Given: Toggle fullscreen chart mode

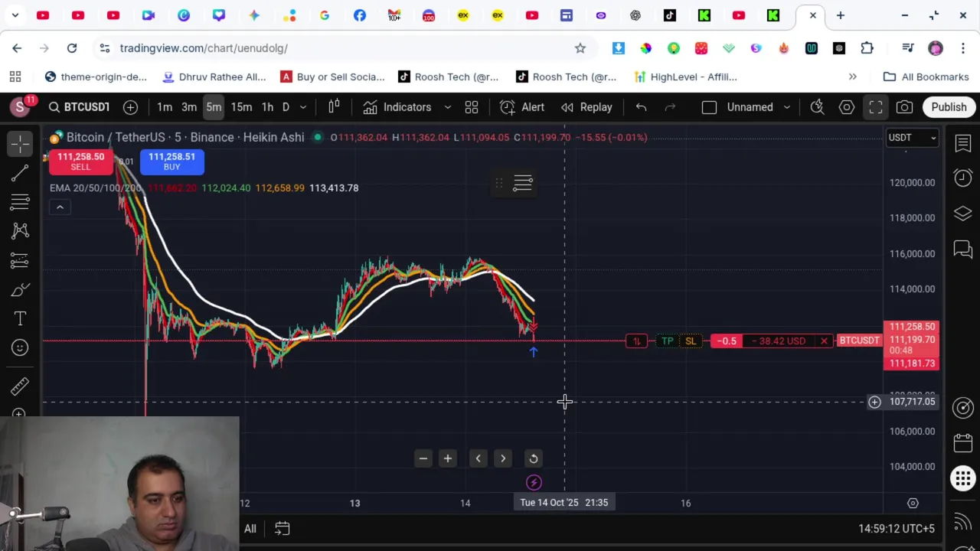Looking at the screenshot, I should tap(875, 107).
